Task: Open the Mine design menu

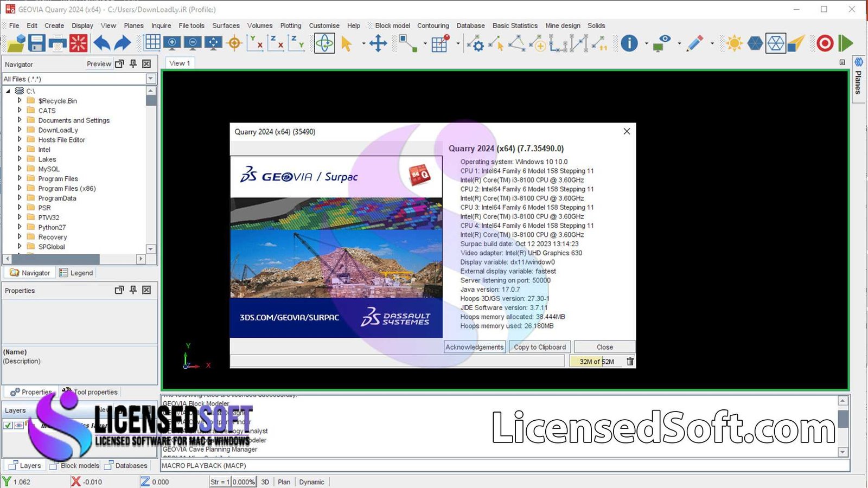Action: 563,25
